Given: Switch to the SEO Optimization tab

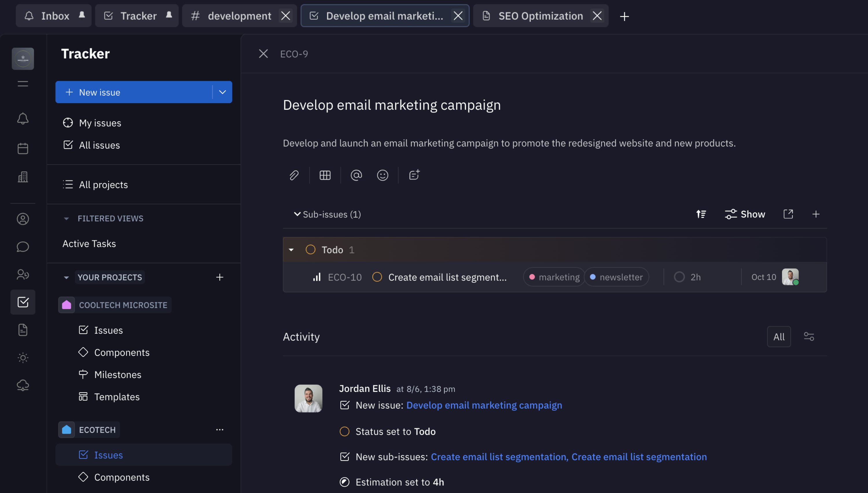Looking at the screenshot, I should click(540, 16).
